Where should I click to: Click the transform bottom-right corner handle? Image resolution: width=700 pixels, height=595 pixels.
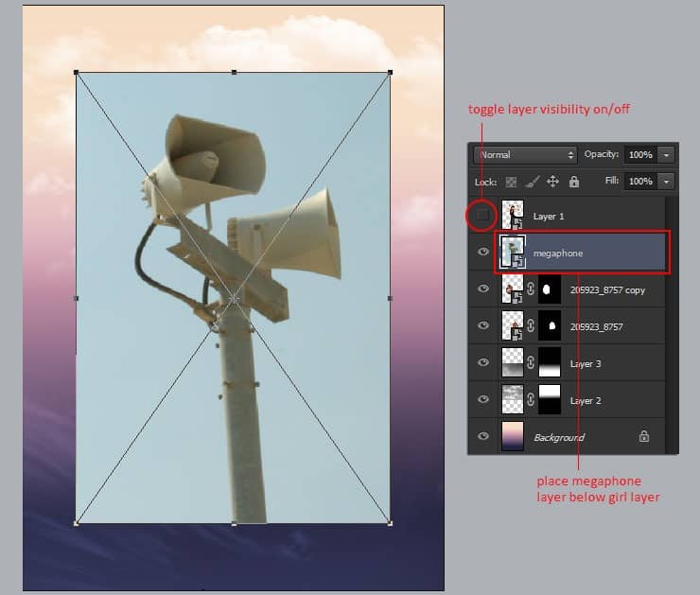390,524
